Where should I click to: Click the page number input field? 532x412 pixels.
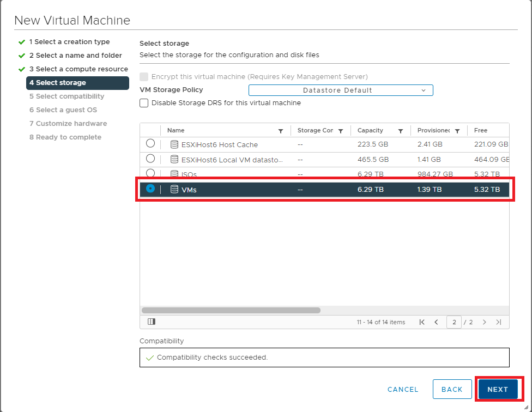click(454, 322)
